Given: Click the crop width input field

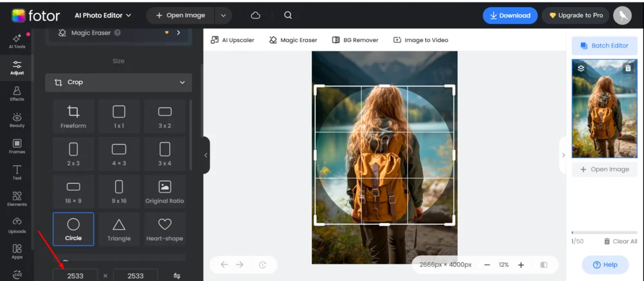Looking at the screenshot, I should click(75, 276).
